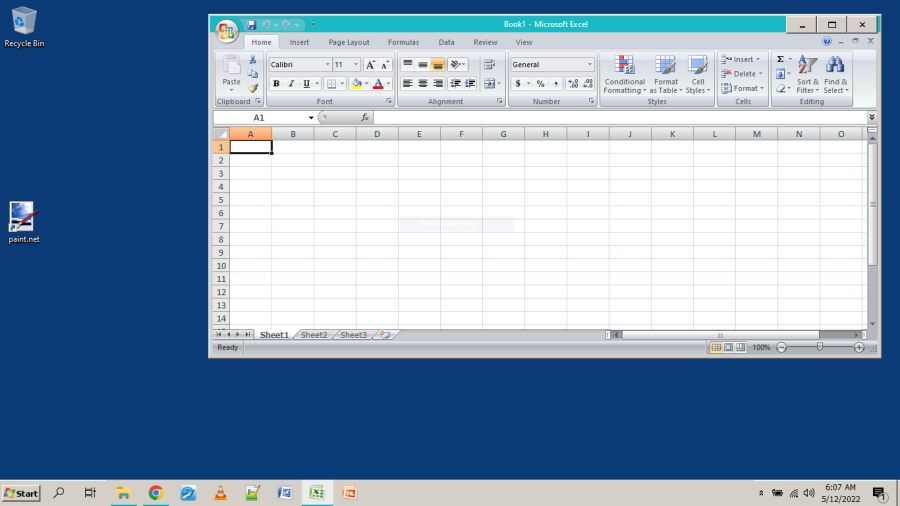Save workbook from Quick Access Toolbar
Image resolution: width=900 pixels, height=506 pixels.
tap(251, 25)
